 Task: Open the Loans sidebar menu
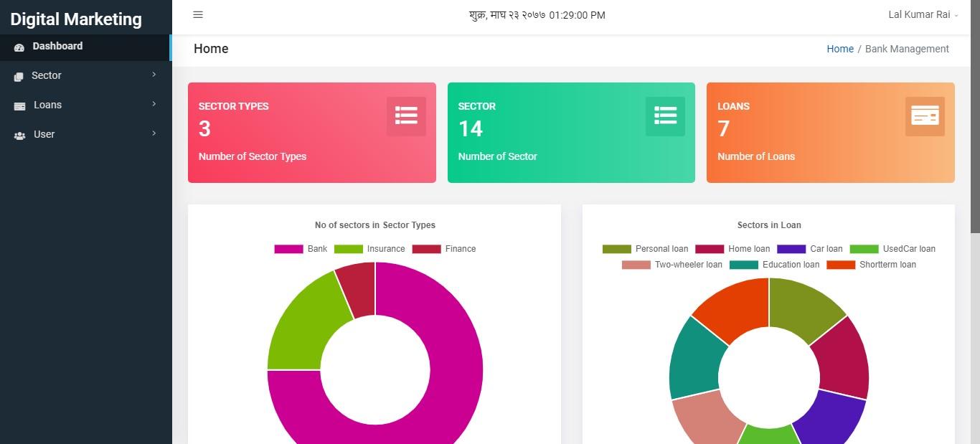point(85,105)
